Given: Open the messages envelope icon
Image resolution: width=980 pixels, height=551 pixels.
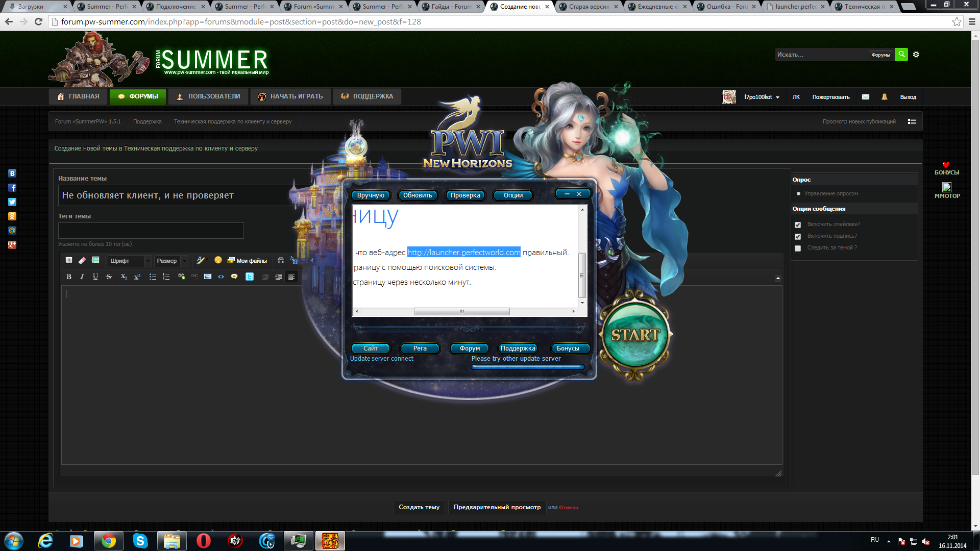Looking at the screenshot, I should click(866, 97).
